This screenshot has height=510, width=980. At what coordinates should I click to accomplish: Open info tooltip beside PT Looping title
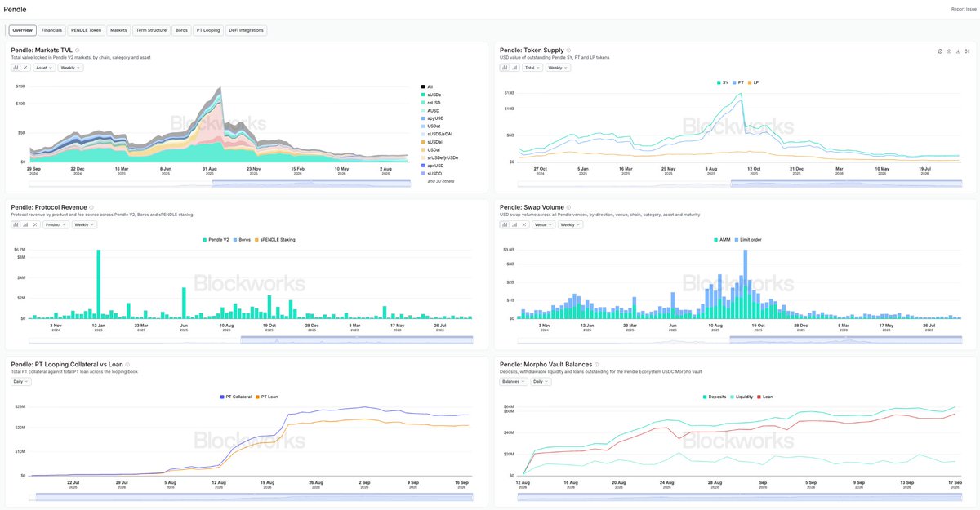pyautogui.click(x=127, y=365)
